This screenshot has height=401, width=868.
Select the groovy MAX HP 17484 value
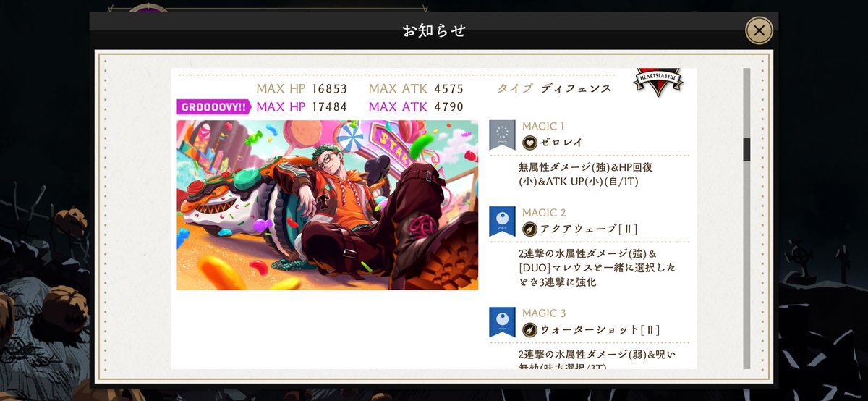(x=329, y=107)
